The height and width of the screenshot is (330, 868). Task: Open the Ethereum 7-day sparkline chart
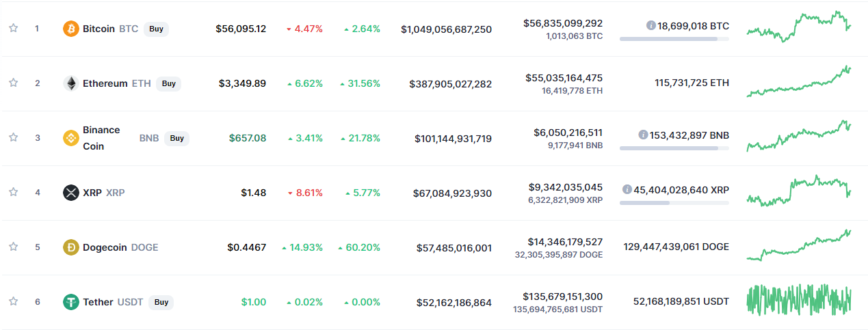tap(798, 83)
